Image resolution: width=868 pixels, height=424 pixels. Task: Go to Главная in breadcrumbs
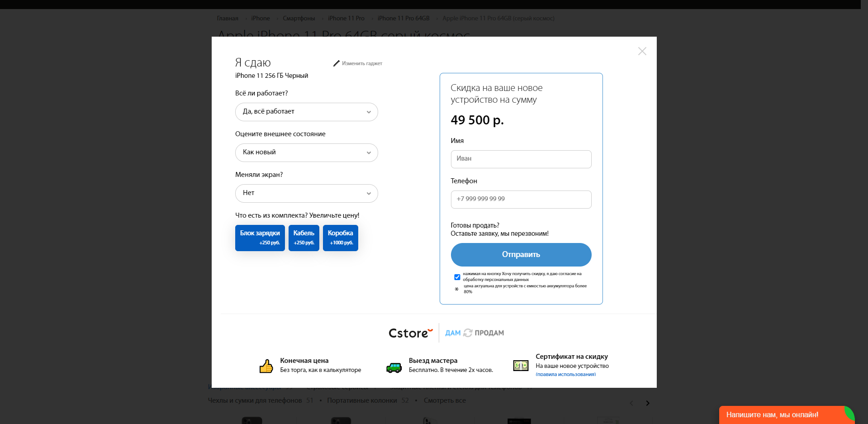[x=228, y=19]
